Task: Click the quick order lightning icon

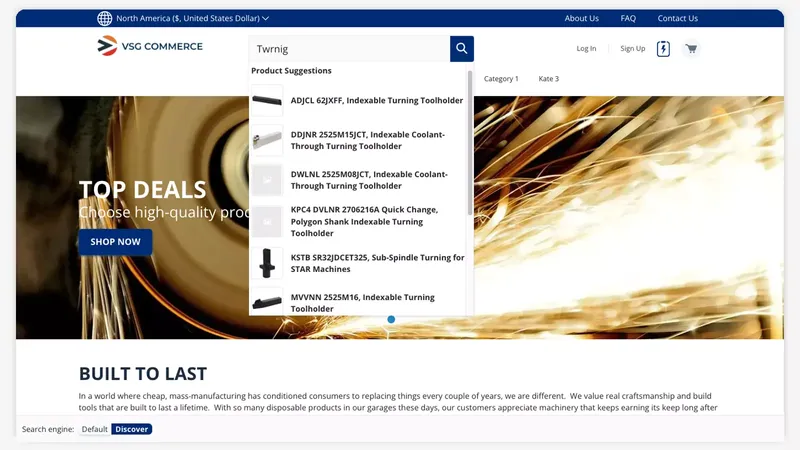Action: [x=663, y=49]
